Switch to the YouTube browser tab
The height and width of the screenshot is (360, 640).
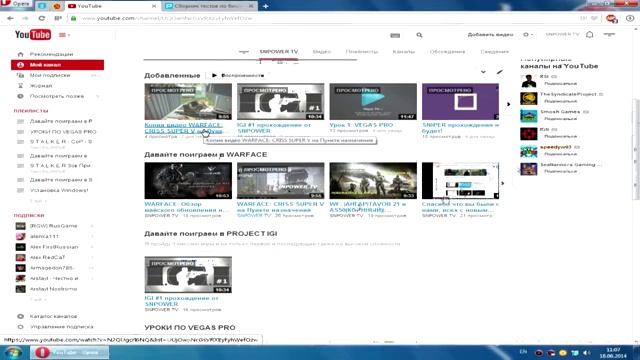(112, 6)
